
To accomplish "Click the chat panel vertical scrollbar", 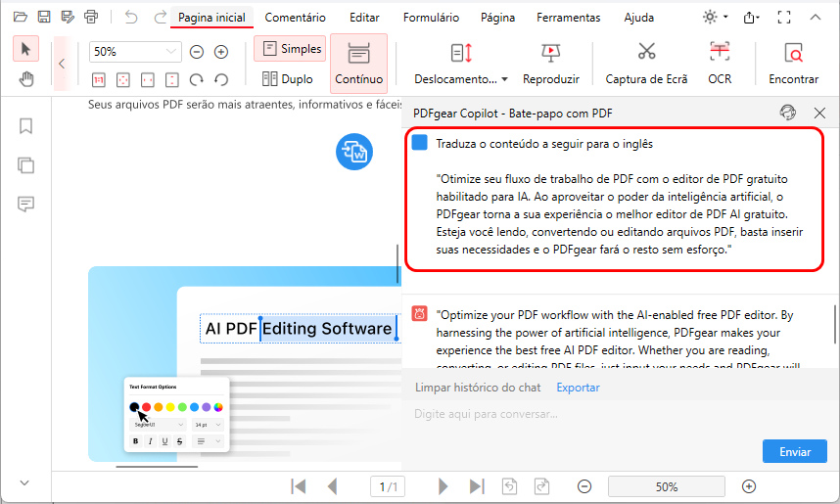I will click(x=835, y=325).
